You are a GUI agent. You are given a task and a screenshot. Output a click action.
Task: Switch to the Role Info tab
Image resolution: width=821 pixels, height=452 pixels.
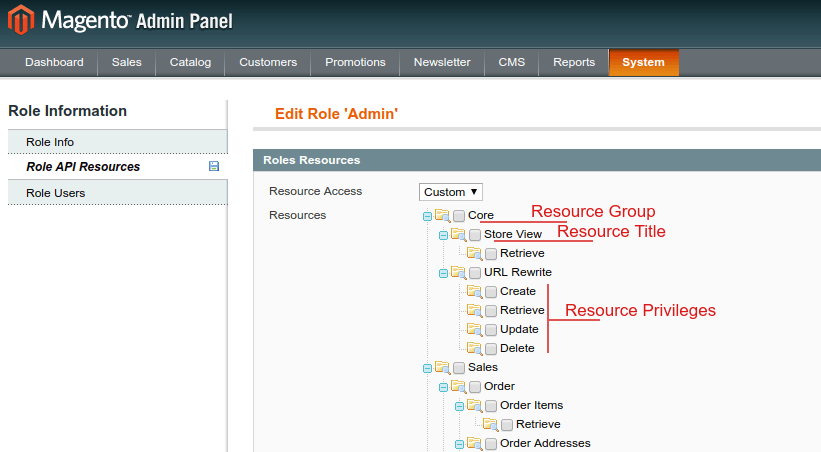pos(118,142)
